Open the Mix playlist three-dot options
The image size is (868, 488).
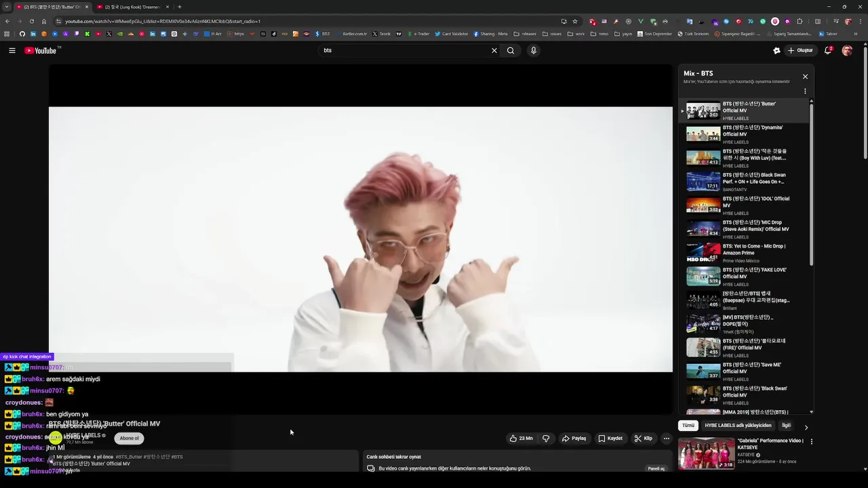(x=805, y=91)
